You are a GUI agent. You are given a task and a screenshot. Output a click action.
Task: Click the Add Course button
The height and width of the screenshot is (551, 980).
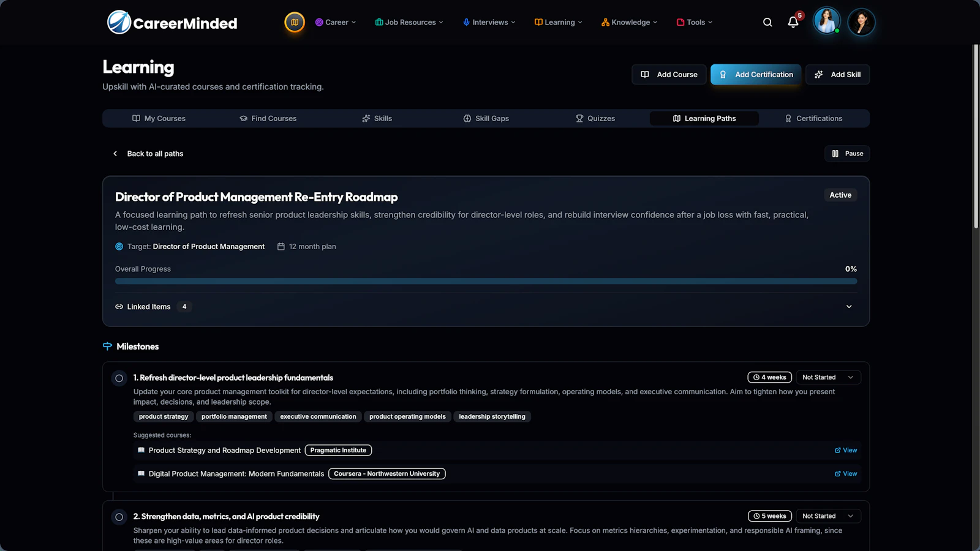pos(669,75)
